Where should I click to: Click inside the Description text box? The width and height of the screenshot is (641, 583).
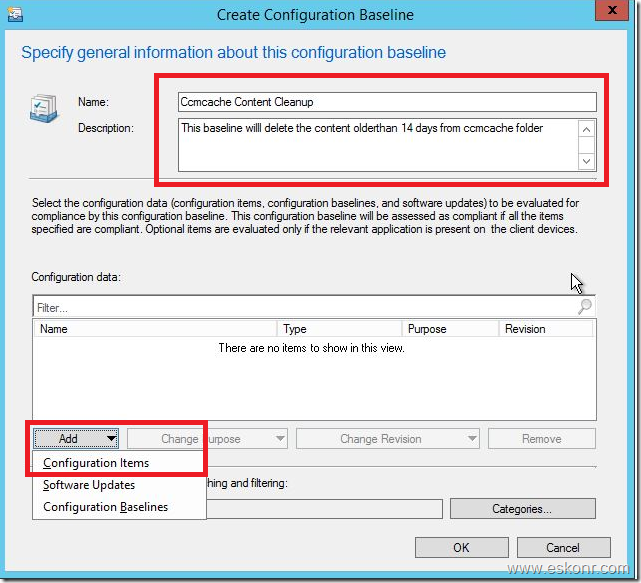pos(378,145)
